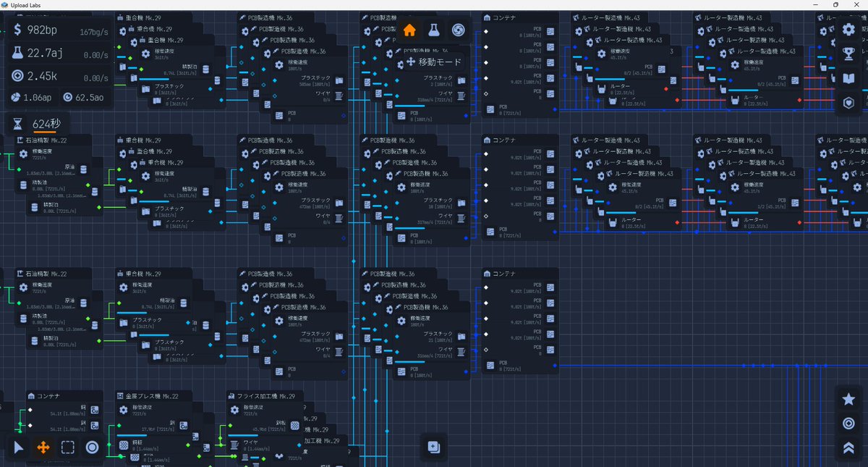Click the 167bg/s income rate

pos(93,31)
